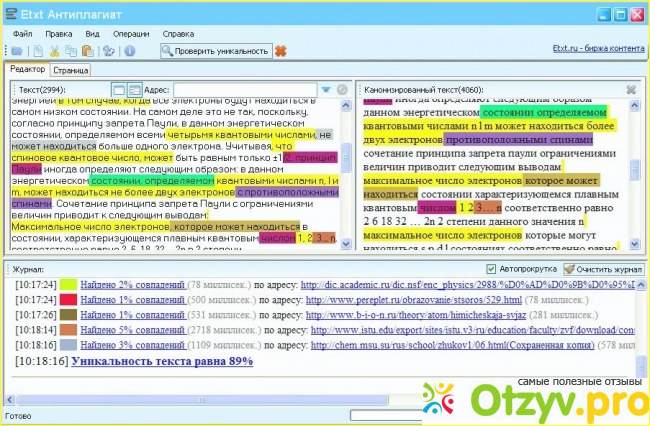Click the yellow swatch in the log
Viewport: 650px width, 426px height.
(67, 284)
